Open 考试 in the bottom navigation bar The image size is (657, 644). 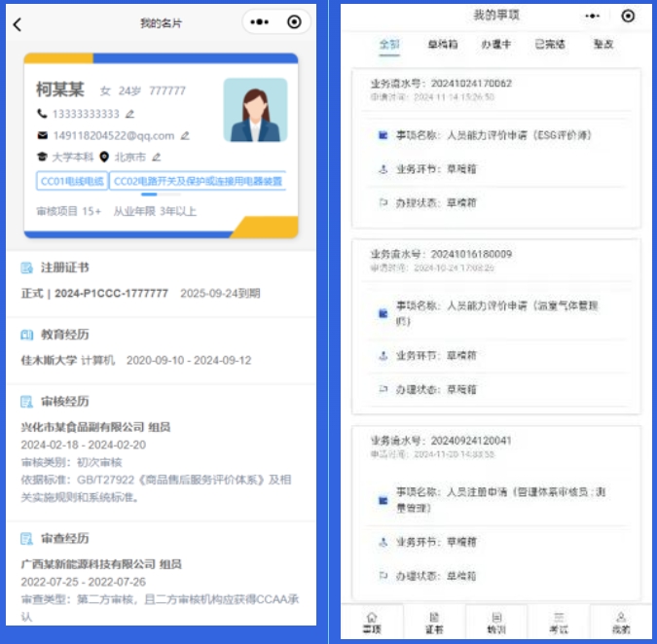[559, 622]
